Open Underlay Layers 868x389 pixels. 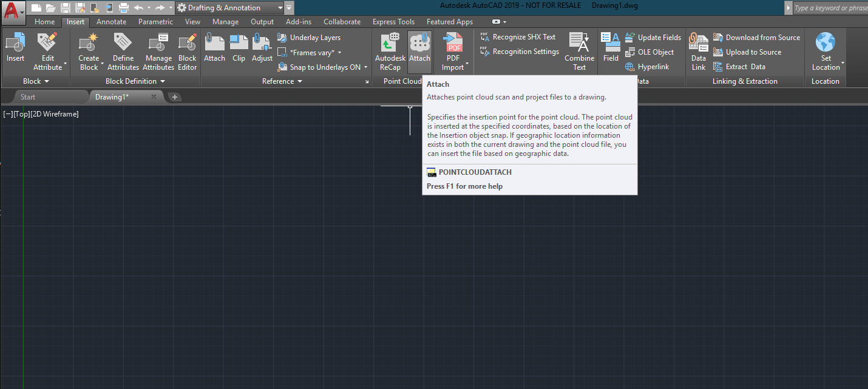[309, 38]
